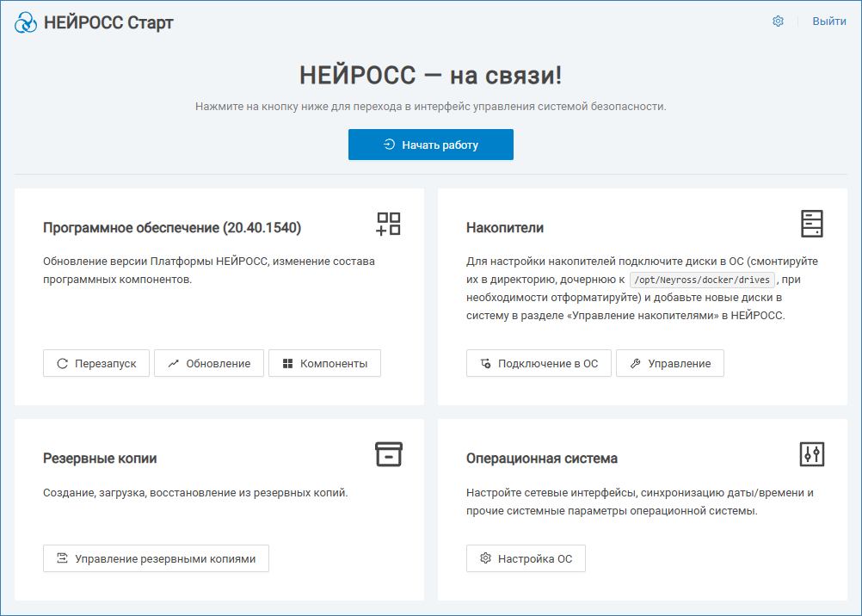Click the Накопители card heading
Screen dimensions: 862x616
[x=505, y=228]
